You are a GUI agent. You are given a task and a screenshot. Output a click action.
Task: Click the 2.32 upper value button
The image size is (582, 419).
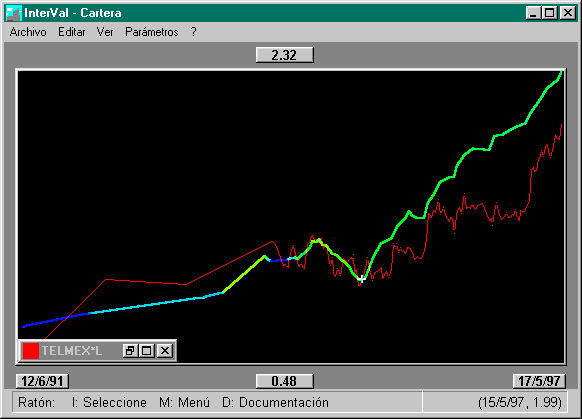pyautogui.click(x=285, y=55)
